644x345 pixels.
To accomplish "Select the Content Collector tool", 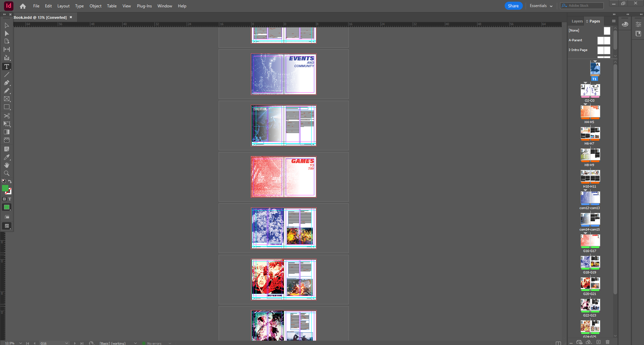I will [6, 58].
